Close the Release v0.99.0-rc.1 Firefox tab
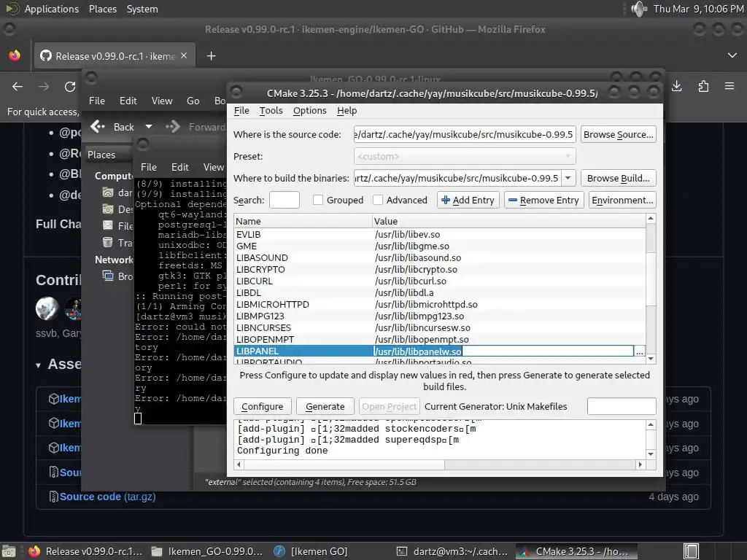This screenshot has height=560, width=747. tap(184, 55)
